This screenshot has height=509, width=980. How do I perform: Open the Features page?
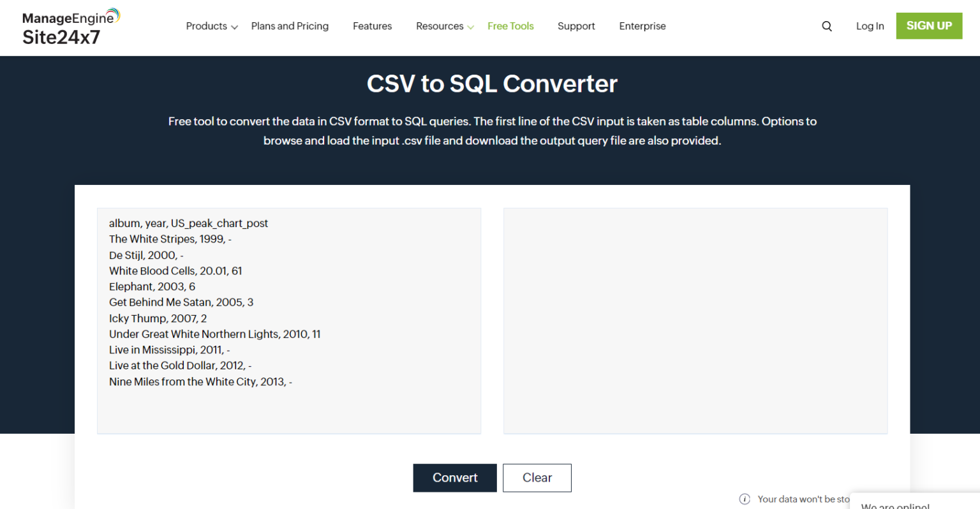coord(372,26)
